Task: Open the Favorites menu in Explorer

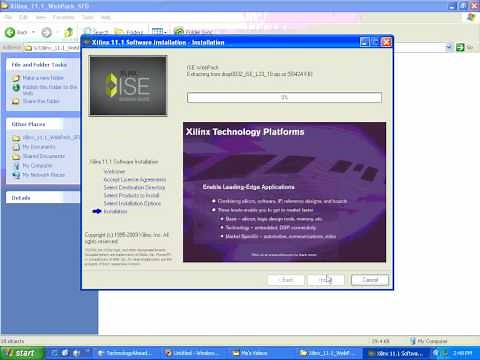Action: (63, 17)
